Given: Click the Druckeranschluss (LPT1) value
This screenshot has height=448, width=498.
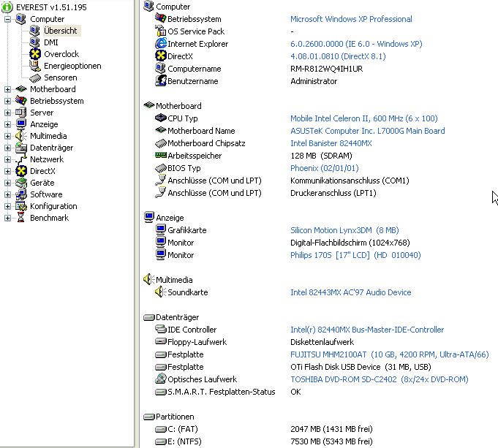Looking at the screenshot, I should point(333,193).
